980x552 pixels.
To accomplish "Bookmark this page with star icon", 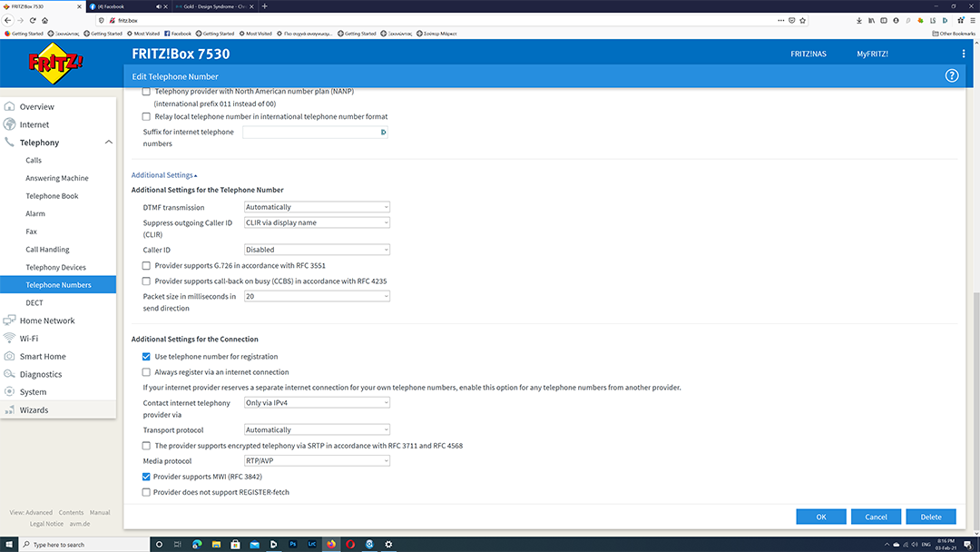I will pos(802,20).
